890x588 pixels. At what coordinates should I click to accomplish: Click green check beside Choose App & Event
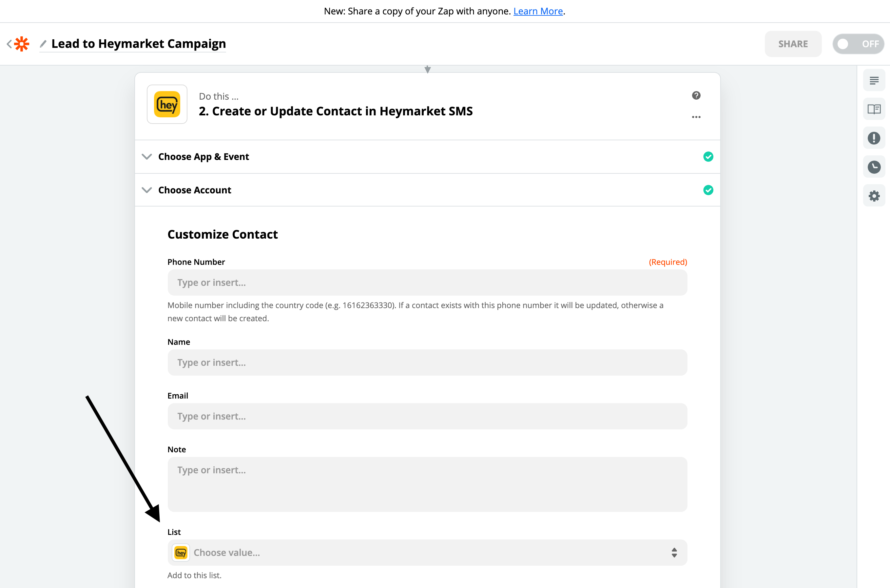708,157
